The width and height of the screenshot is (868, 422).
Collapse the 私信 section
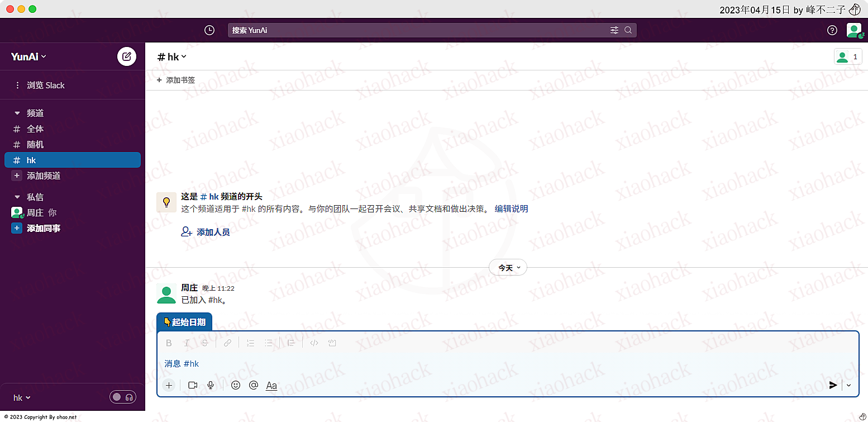[17, 197]
